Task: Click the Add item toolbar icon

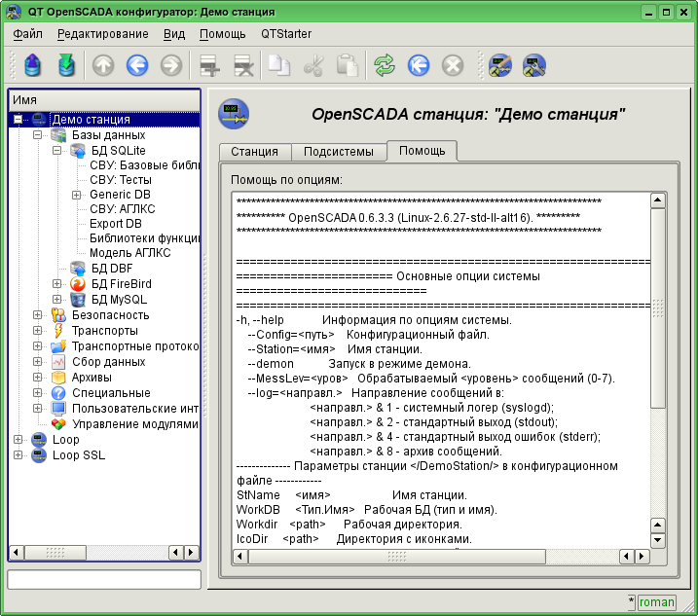Action: 209,66
